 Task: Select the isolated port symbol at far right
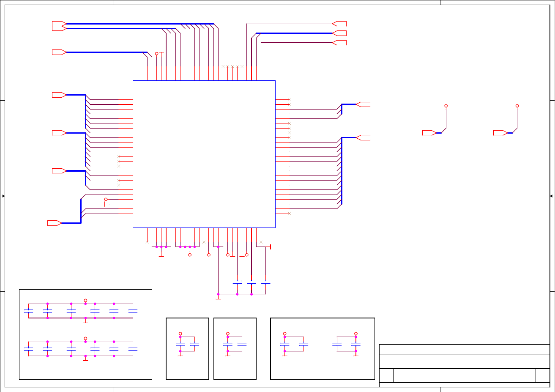[x=500, y=133]
